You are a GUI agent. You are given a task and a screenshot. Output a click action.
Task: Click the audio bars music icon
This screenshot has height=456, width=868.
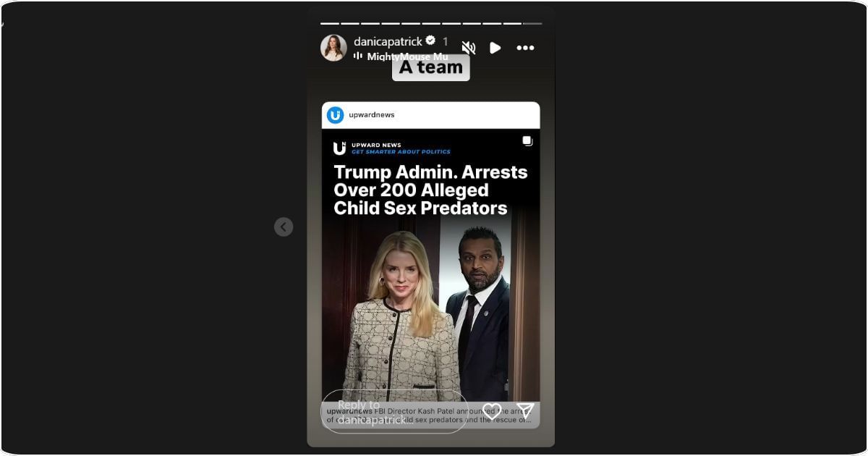pos(358,56)
